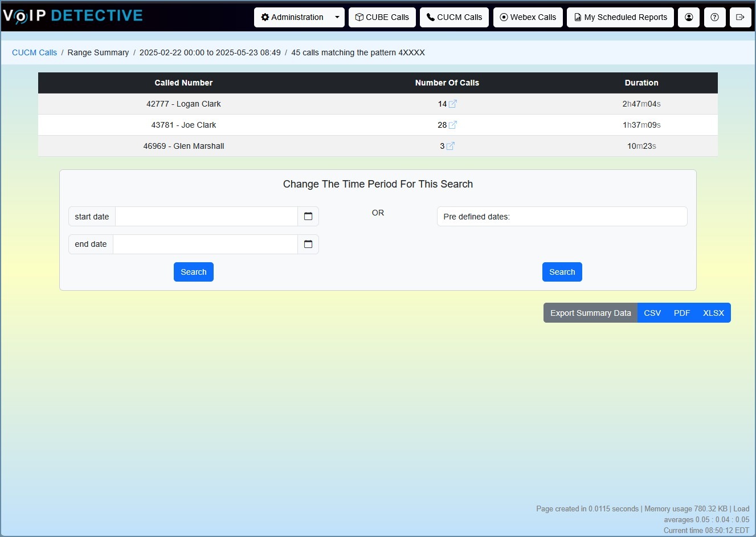Click the logout icon button
Image resolution: width=756 pixels, height=537 pixels.
pos(740,17)
